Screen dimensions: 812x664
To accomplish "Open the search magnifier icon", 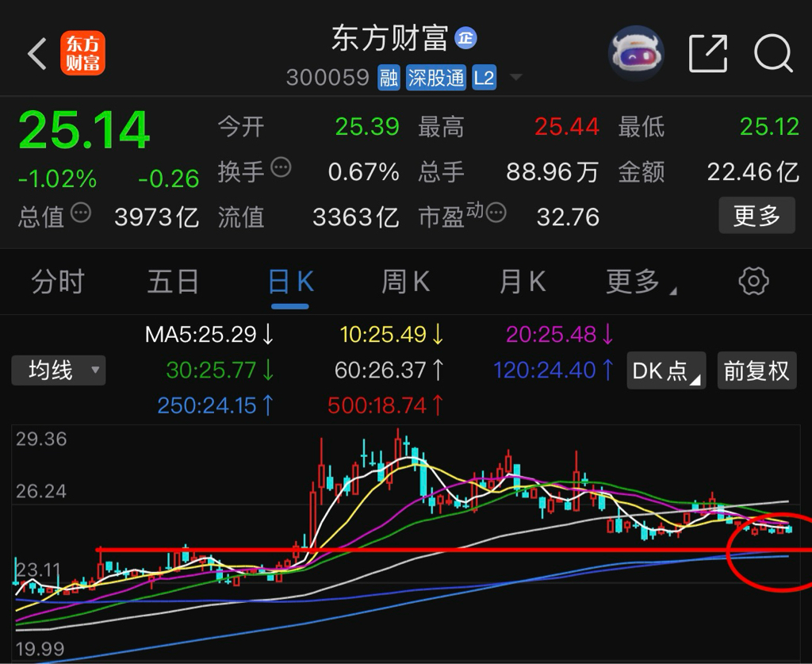I will (773, 53).
